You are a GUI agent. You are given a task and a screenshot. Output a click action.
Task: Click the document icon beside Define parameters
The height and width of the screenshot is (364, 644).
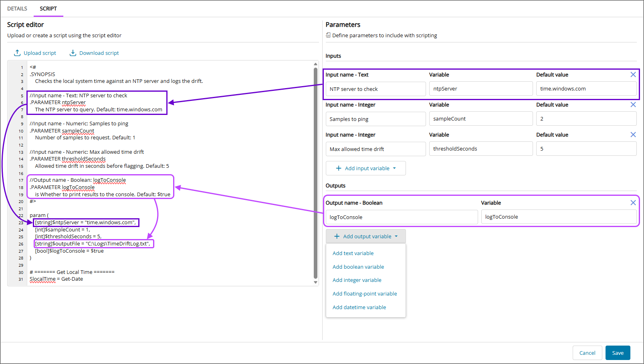328,35
